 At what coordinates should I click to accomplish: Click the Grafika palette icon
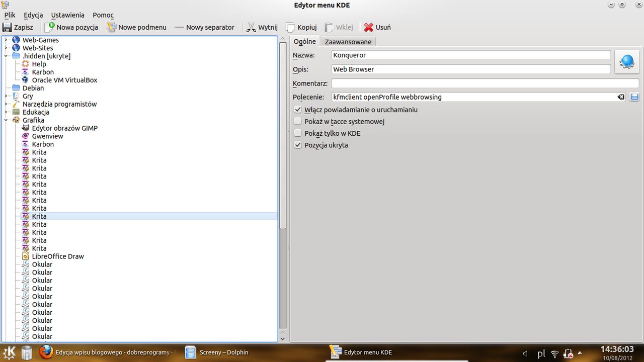pos(16,120)
